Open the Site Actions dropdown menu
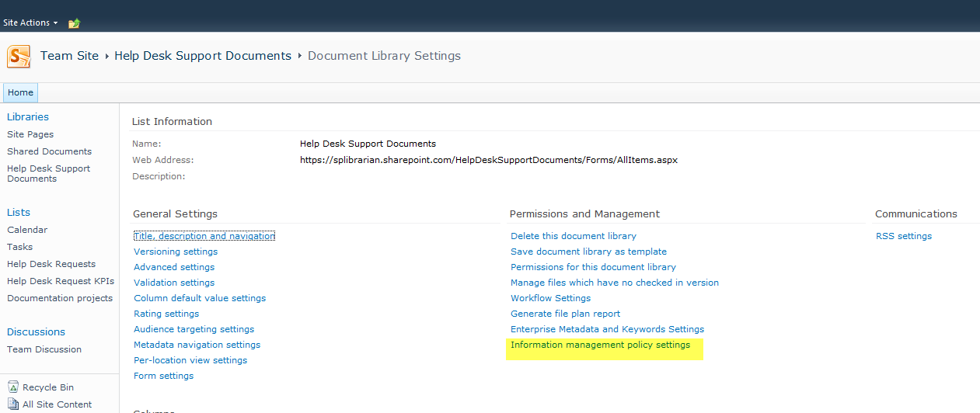This screenshot has height=413, width=980. (30, 23)
